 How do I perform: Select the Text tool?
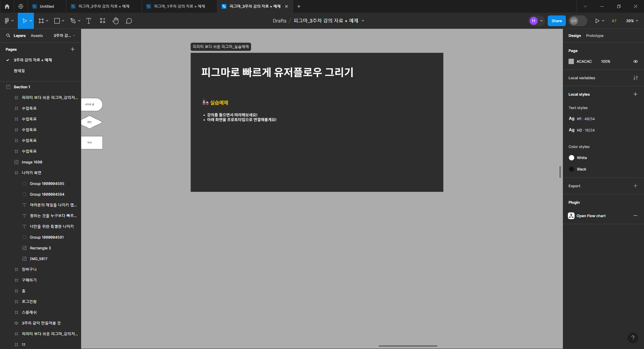89,21
